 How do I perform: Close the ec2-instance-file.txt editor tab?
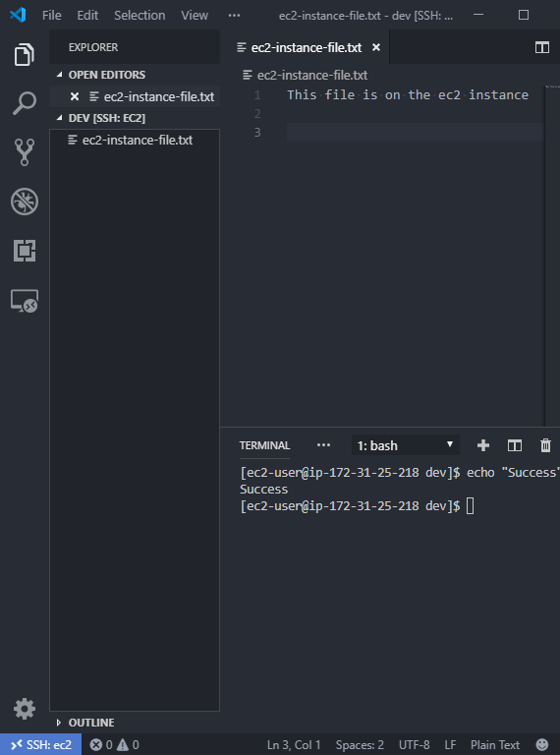[376, 47]
